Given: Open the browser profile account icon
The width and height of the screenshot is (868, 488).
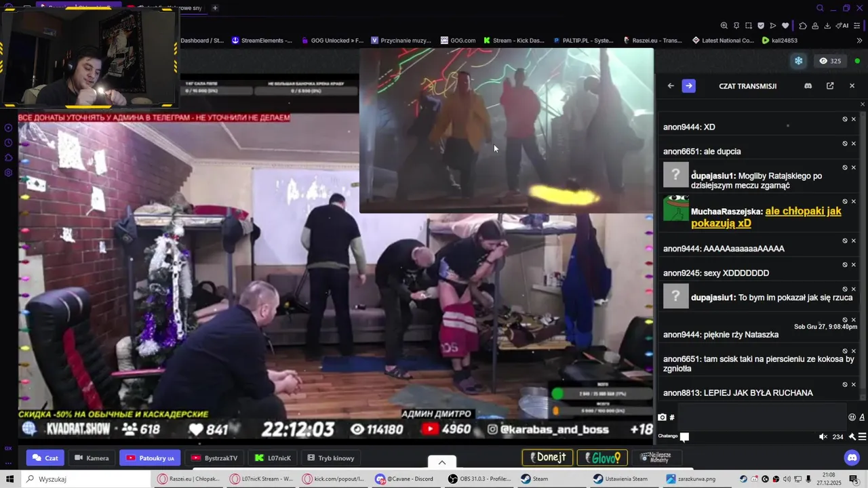Looking at the screenshot, I should click(815, 26).
